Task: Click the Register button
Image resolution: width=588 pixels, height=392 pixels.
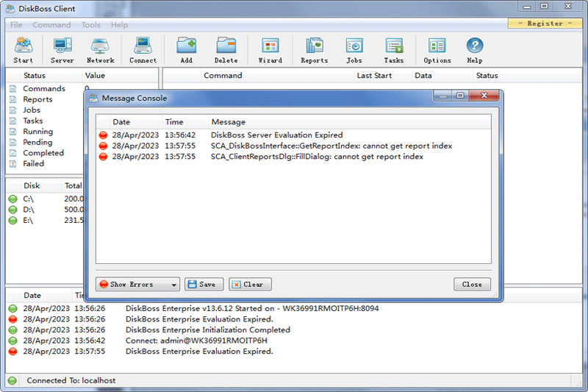Action: (545, 24)
